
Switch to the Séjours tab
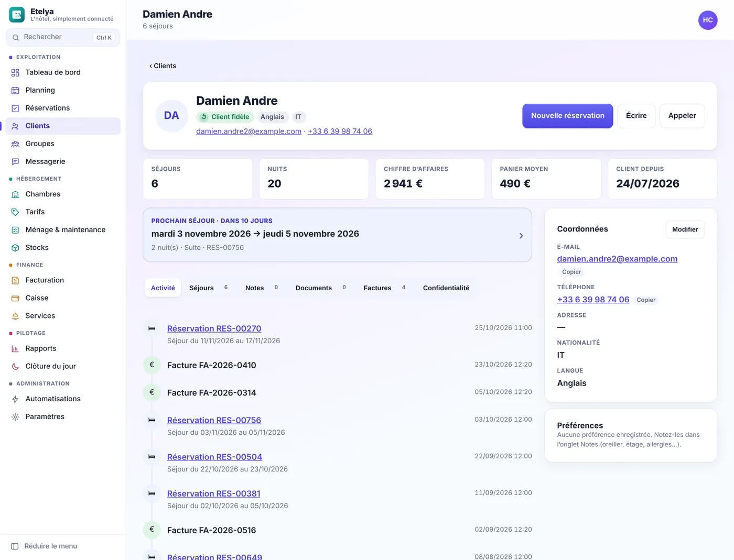(x=208, y=288)
